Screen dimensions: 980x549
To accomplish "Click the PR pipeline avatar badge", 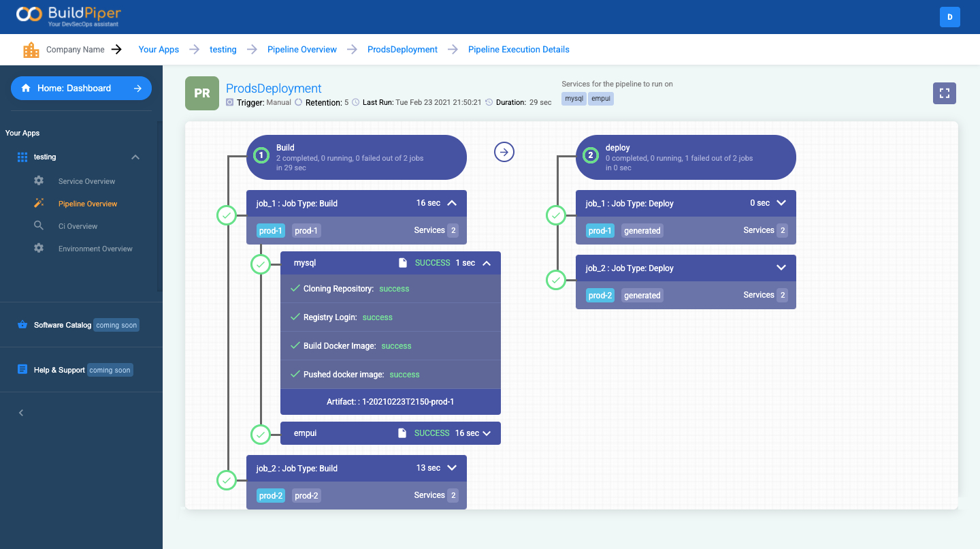I will coord(202,93).
